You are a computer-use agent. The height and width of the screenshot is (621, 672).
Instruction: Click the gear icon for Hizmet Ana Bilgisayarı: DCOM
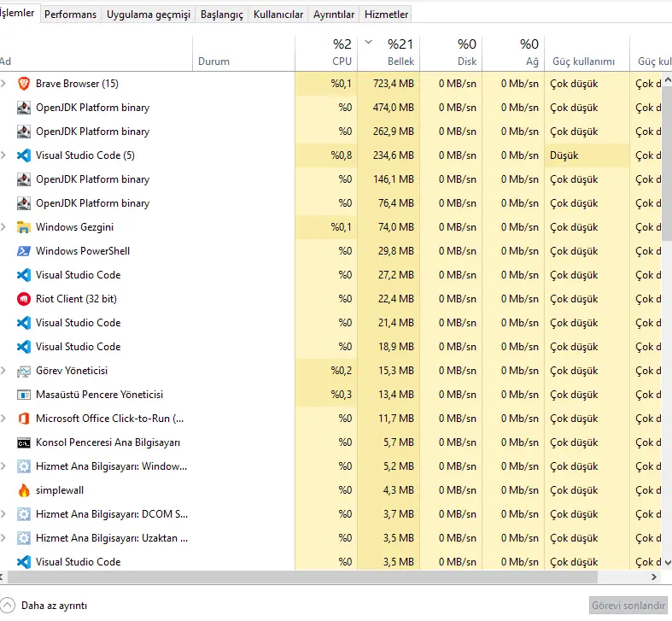(x=24, y=514)
